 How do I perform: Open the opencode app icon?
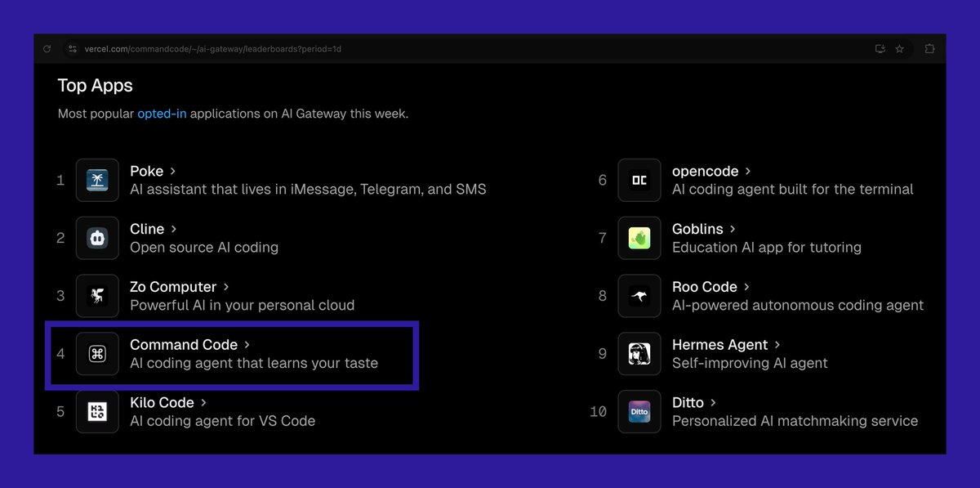[x=639, y=180]
